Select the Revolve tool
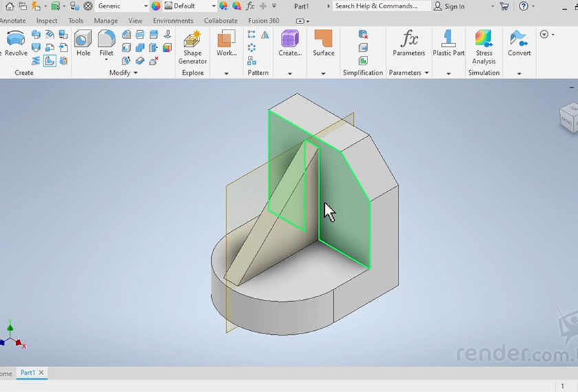Image resolution: width=578 pixels, height=392 pixels. [x=15, y=43]
